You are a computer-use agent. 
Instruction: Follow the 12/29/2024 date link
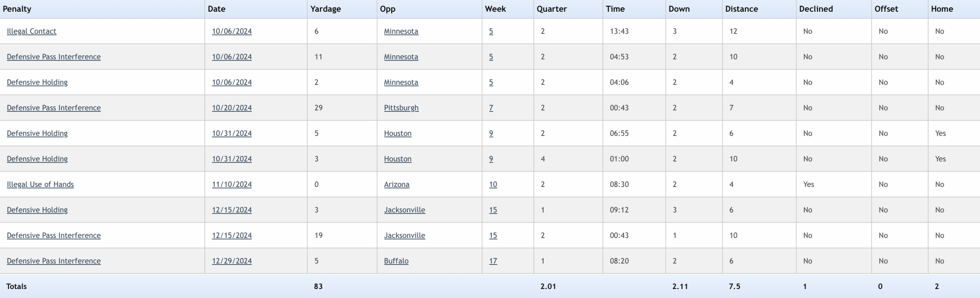coord(231,261)
